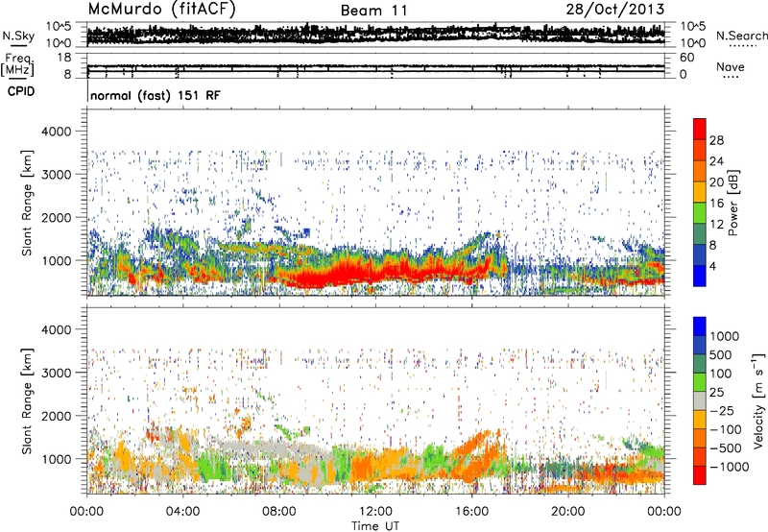Click the red bottom of the velocity colorbar
Viewport: 768px width, 532px height.
(700, 477)
